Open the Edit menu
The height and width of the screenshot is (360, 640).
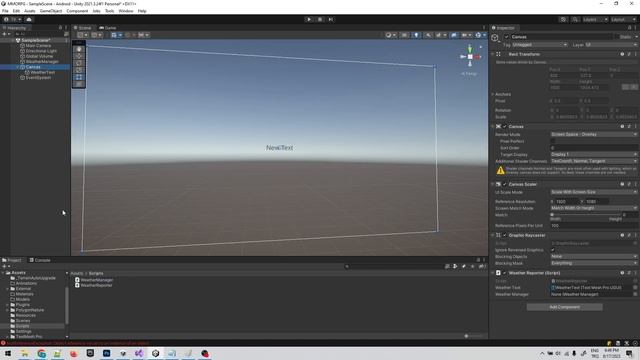(16, 11)
